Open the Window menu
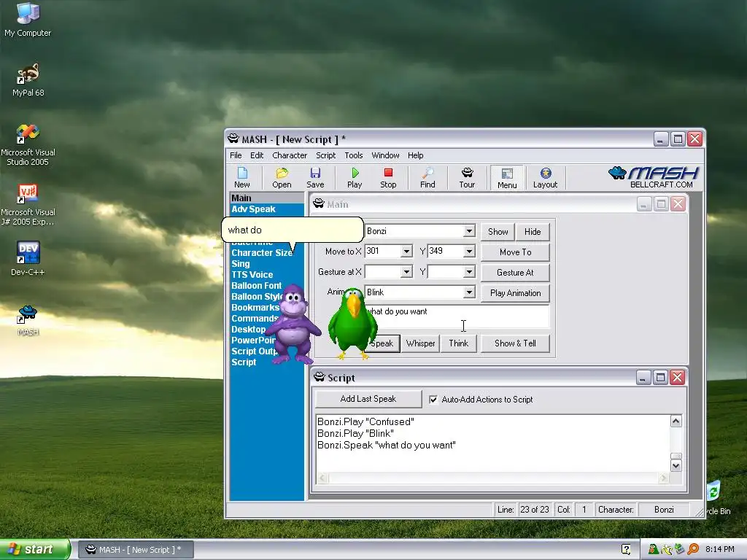 tap(385, 155)
